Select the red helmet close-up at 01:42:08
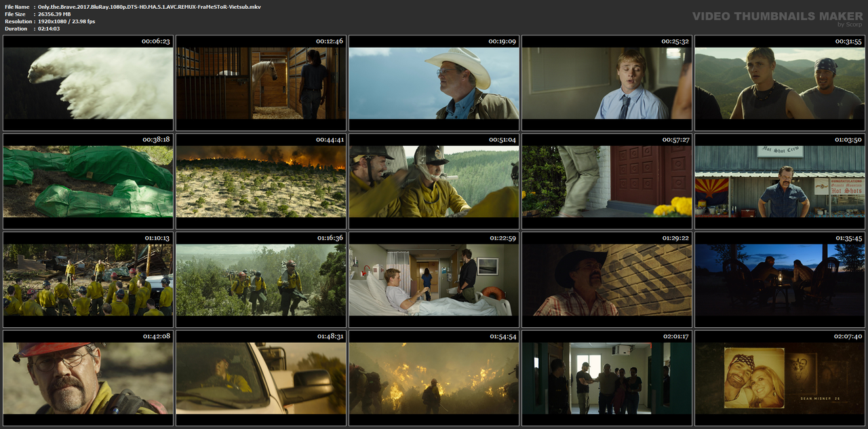This screenshot has height=429, width=868. [x=88, y=378]
